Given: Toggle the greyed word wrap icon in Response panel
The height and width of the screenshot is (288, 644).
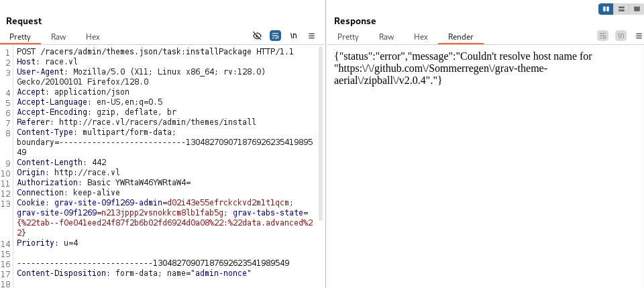Looking at the screenshot, I should coord(602,36).
